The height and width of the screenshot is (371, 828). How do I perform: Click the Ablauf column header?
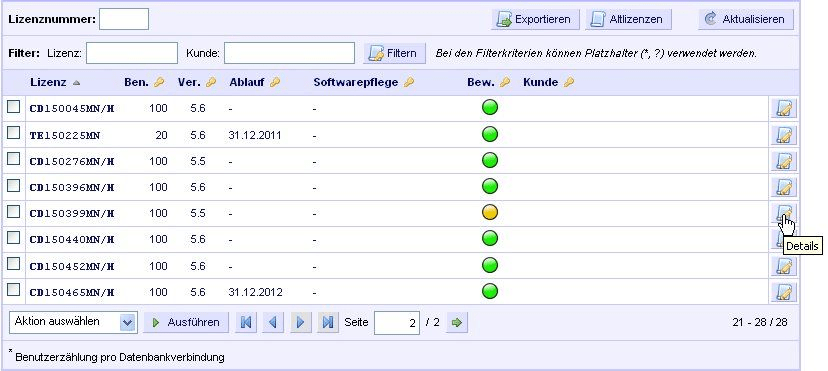click(x=247, y=82)
